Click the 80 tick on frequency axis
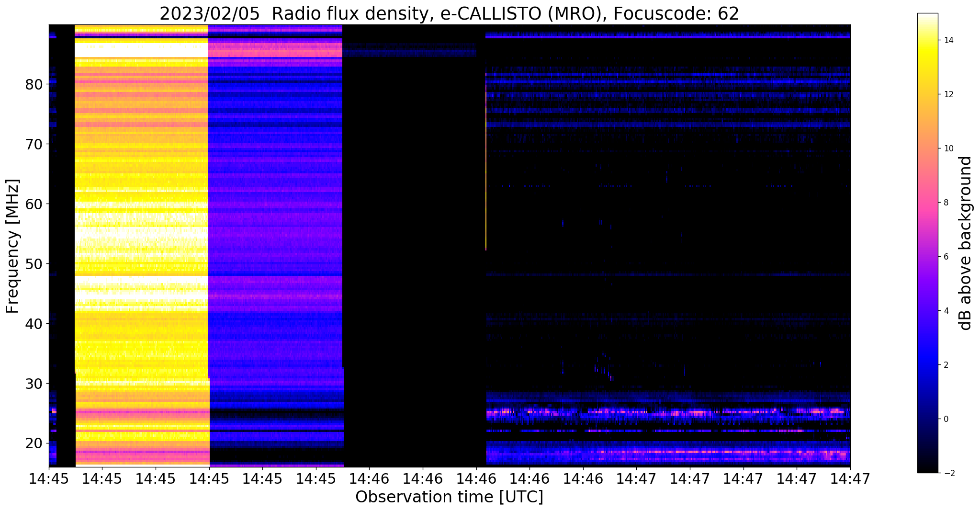Screen dimensions: 980x511 pyautogui.click(x=34, y=84)
